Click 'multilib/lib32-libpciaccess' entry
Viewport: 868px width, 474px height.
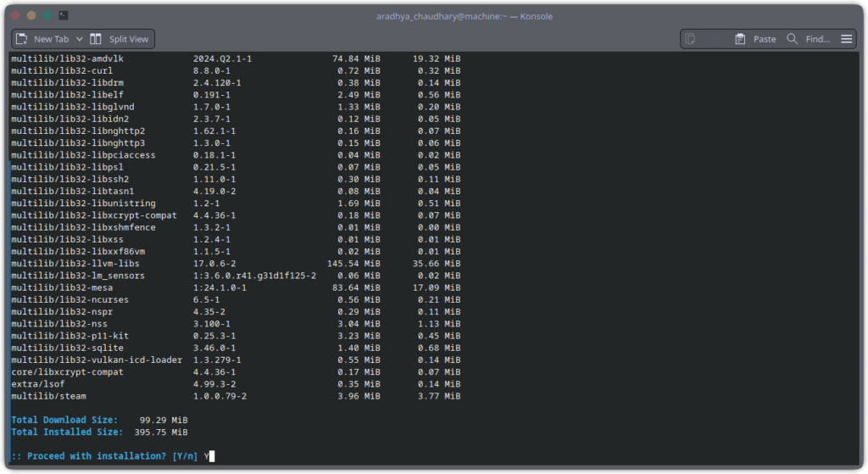[83, 155]
